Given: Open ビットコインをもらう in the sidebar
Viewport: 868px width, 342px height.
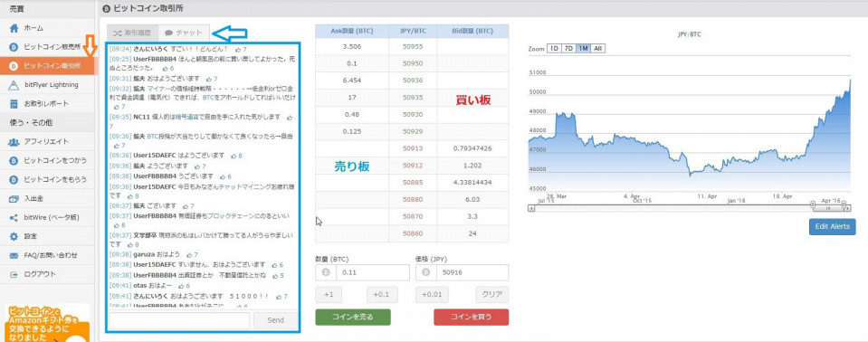Looking at the screenshot, I should 48,180.
